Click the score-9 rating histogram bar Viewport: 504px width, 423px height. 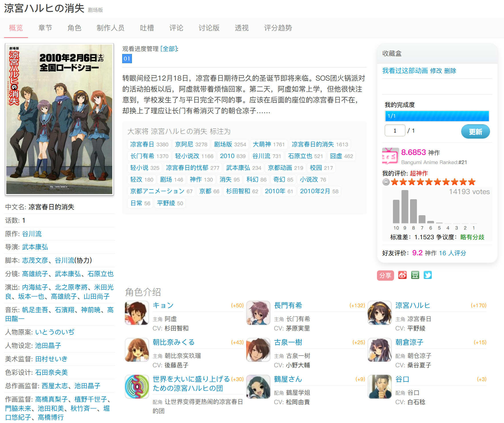coord(405,207)
